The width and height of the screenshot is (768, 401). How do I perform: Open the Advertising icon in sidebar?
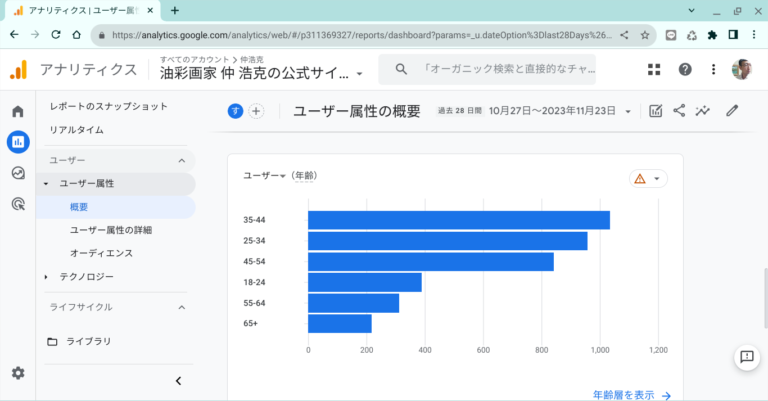click(18, 204)
